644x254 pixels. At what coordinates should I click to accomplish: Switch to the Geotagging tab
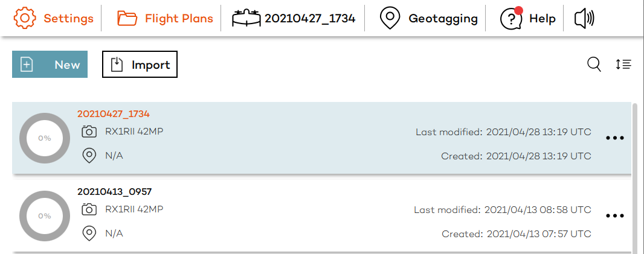(x=443, y=18)
